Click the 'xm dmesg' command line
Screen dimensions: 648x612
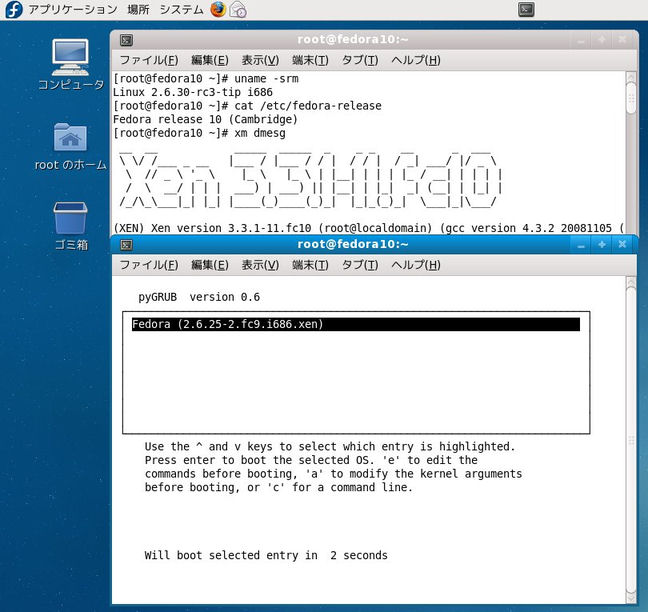[x=200, y=133]
